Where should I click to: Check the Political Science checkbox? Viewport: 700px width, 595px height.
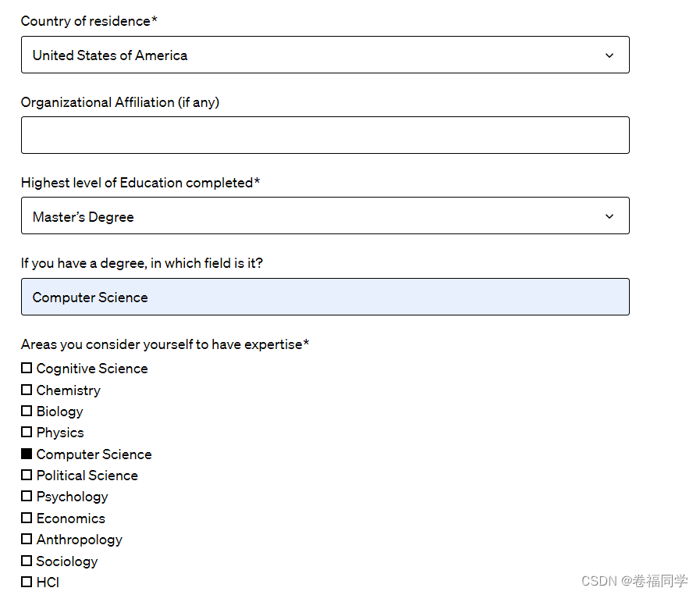coord(27,475)
